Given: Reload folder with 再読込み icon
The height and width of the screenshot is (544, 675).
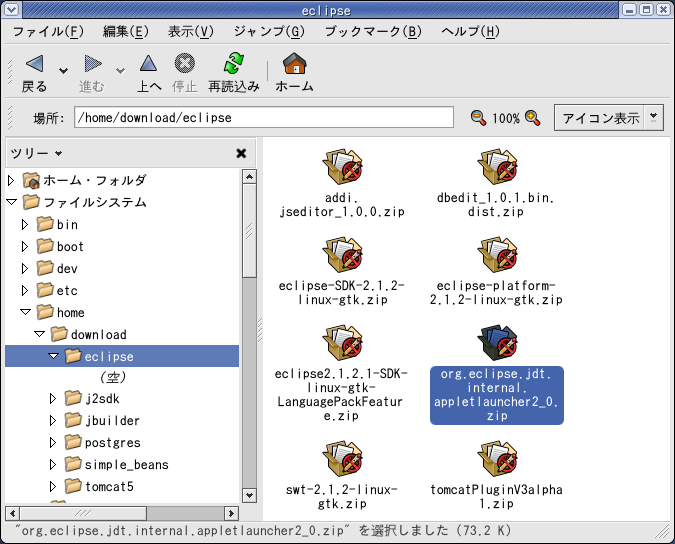Looking at the screenshot, I should click(x=234, y=63).
